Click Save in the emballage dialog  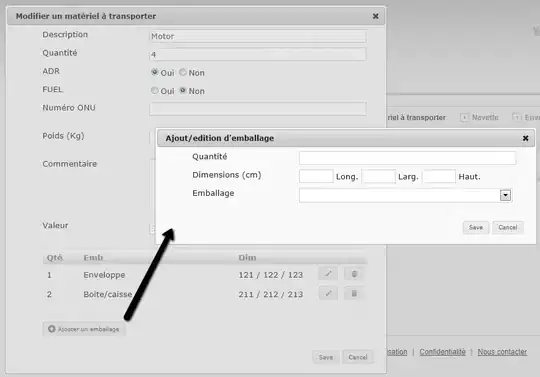tap(476, 228)
